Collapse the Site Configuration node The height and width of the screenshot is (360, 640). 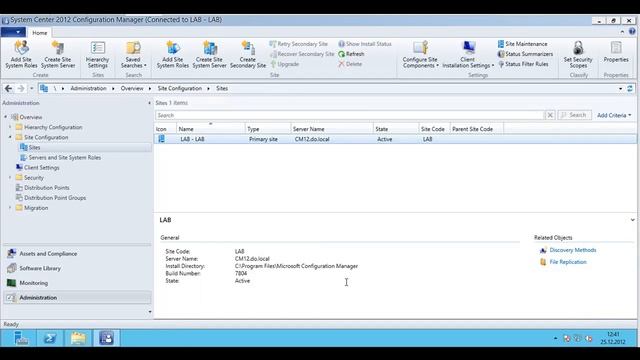click(10, 137)
